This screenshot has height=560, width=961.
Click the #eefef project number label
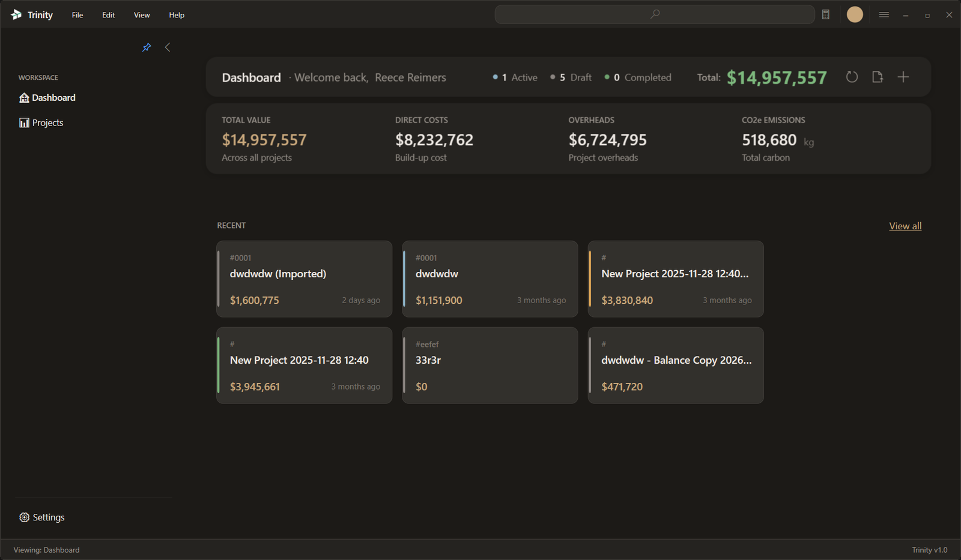(x=427, y=345)
